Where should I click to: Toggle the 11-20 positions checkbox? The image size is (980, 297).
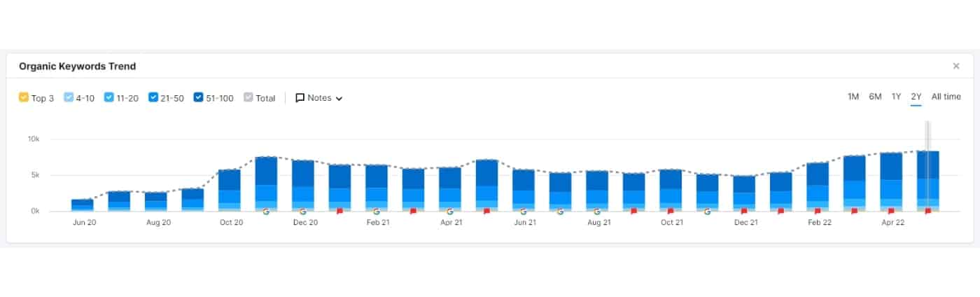pos(108,98)
